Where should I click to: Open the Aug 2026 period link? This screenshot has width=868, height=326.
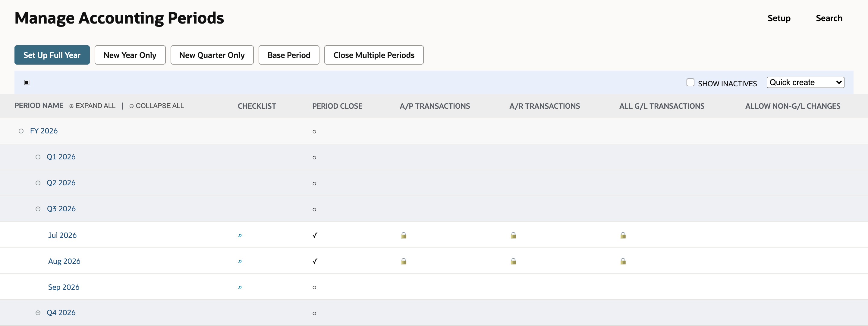64,261
